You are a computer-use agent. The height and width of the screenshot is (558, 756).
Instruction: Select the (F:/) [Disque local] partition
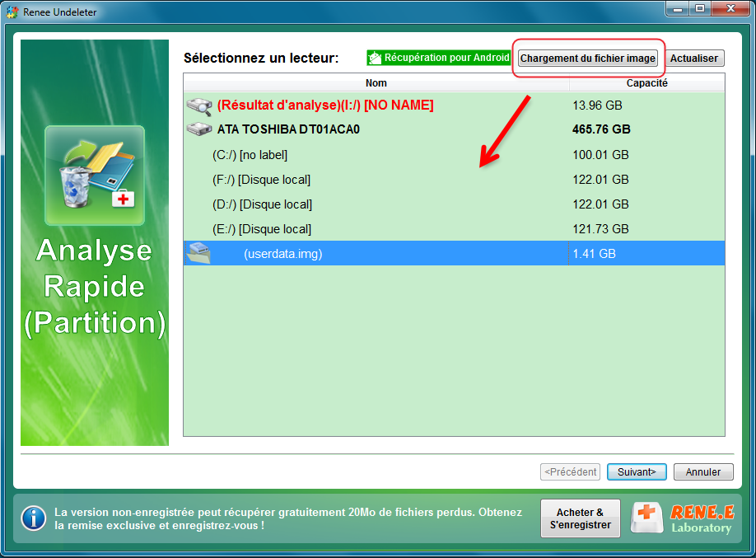(x=455, y=180)
